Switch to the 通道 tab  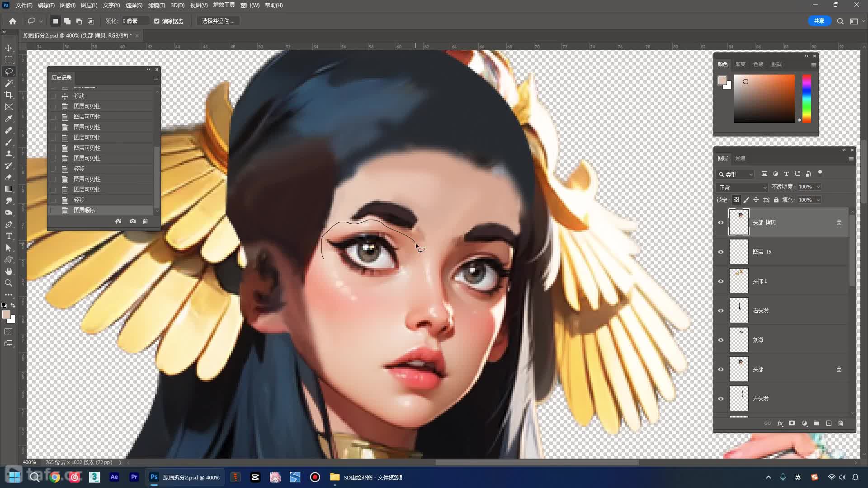coord(740,158)
